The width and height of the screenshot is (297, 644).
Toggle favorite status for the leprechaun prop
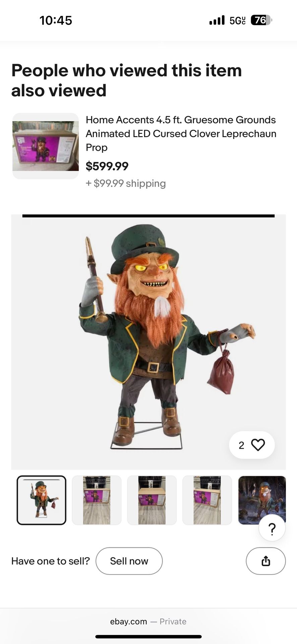click(257, 445)
